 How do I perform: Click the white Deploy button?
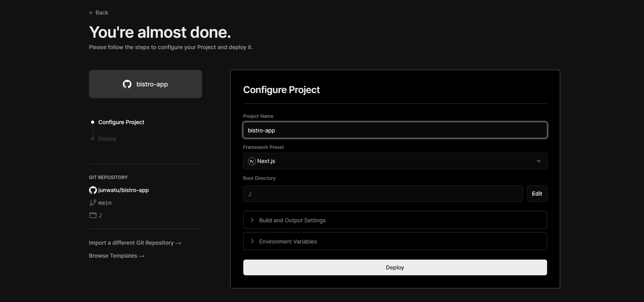395,267
